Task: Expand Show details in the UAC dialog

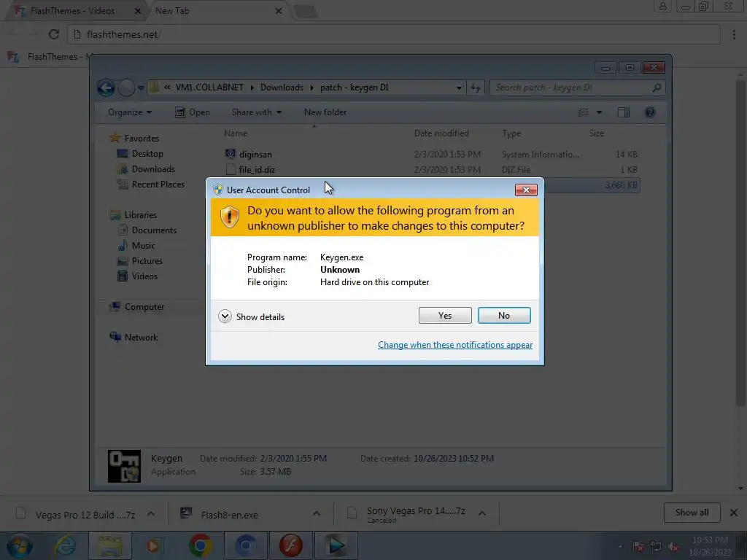Action: point(251,316)
